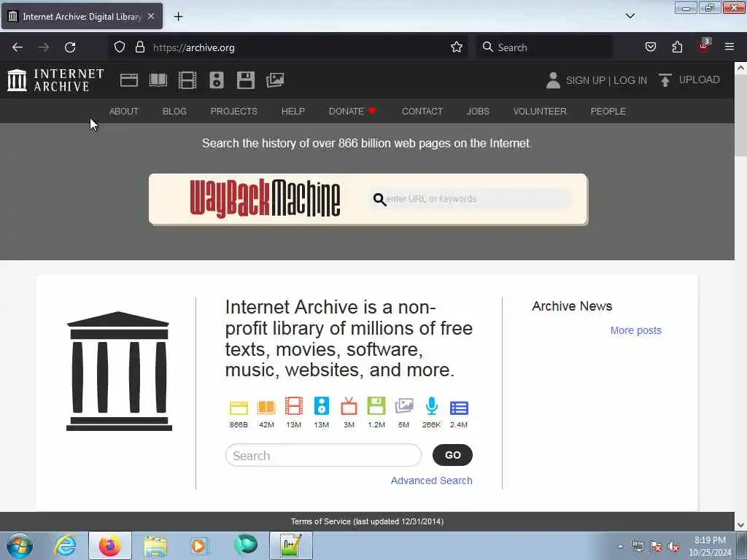The width and height of the screenshot is (747, 560).
Task: Click the page vertical scrollbar thumb
Action: pos(741,116)
